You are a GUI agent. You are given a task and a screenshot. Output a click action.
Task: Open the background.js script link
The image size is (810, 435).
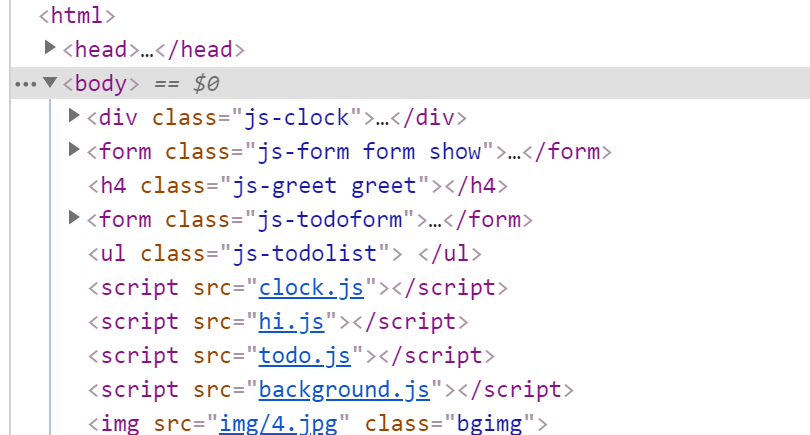click(344, 391)
